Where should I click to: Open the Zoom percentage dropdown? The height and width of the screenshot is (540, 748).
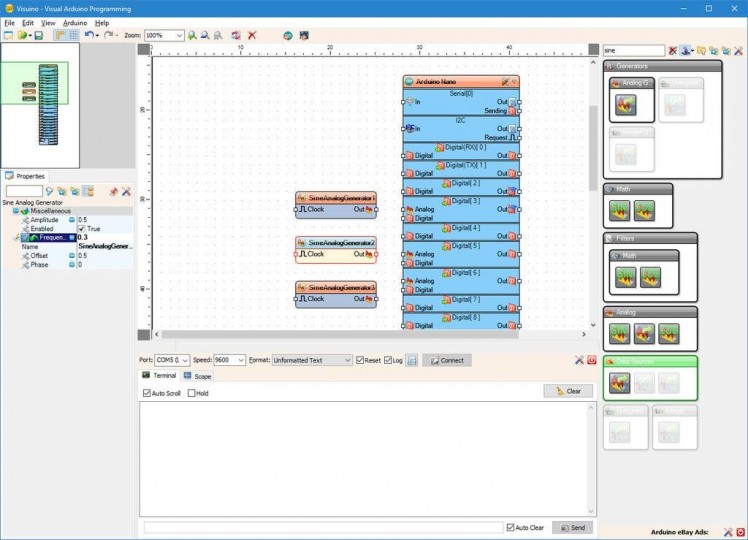click(x=179, y=35)
